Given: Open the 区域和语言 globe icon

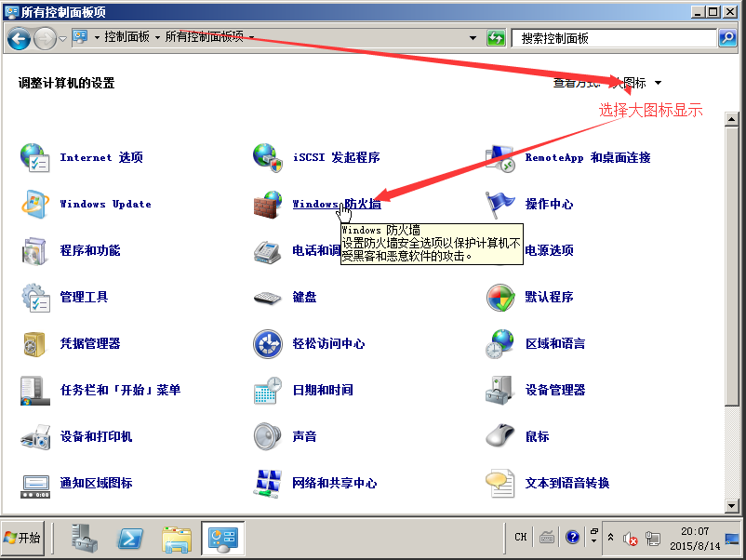Looking at the screenshot, I should (x=500, y=343).
